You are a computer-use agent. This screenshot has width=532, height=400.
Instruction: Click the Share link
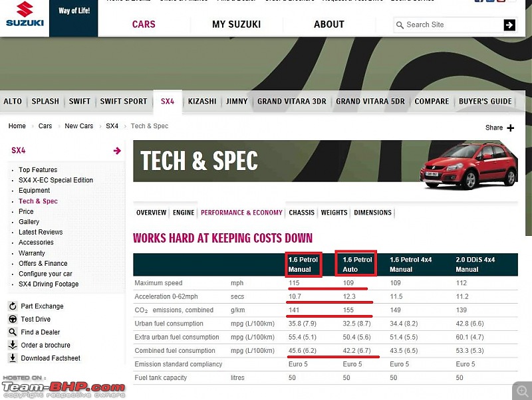click(494, 128)
